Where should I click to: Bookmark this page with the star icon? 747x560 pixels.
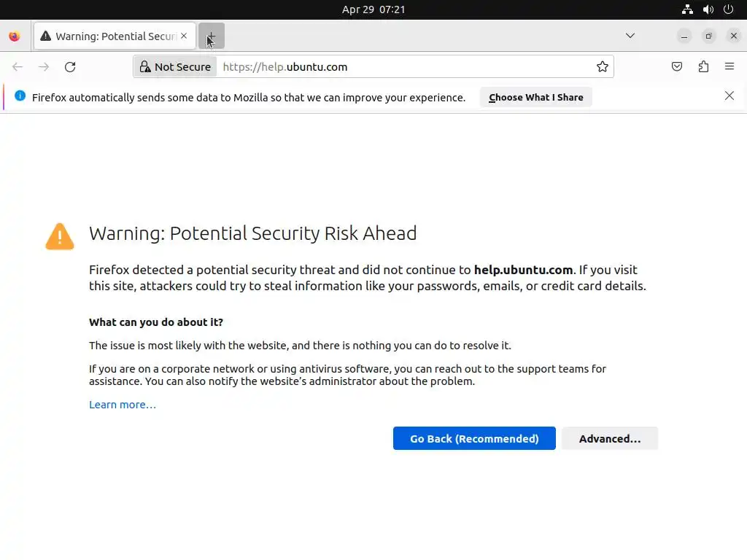603,67
